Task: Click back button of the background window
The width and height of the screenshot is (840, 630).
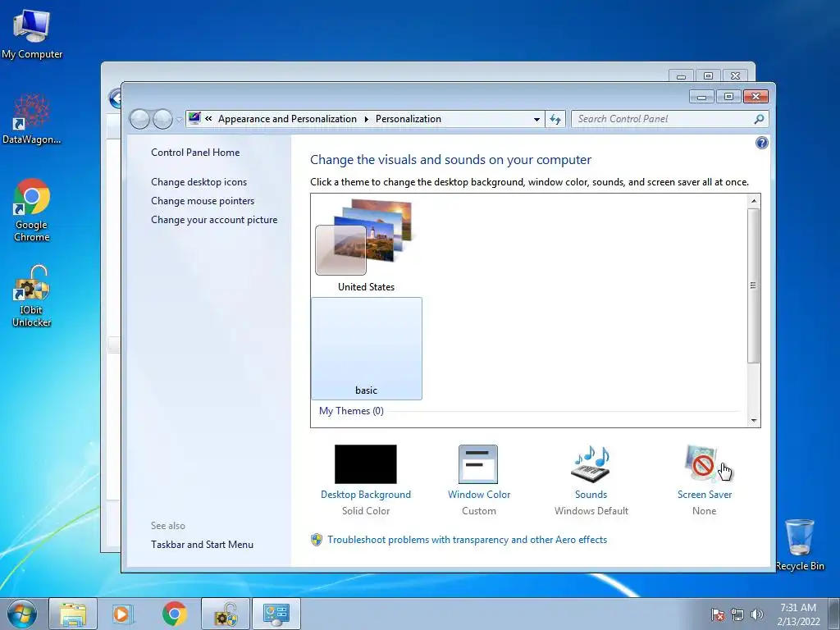Action: (x=115, y=98)
